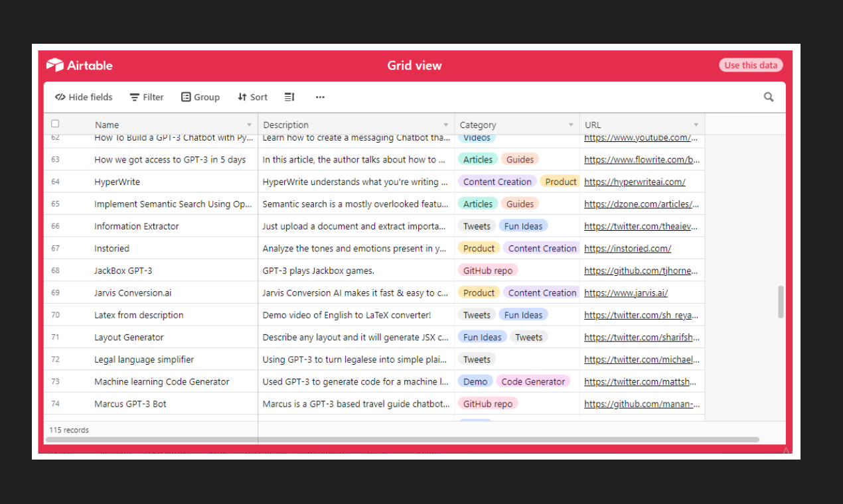This screenshot has width=843, height=504.
Task: Click Fun Ideas tag in Layout Generator row
Action: point(482,337)
